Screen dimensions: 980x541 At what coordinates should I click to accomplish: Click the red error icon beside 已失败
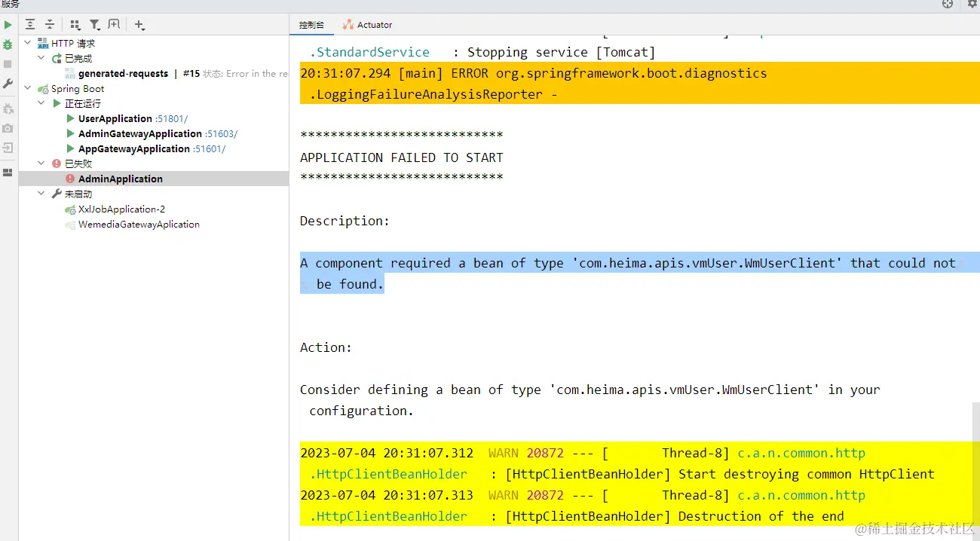point(57,164)
